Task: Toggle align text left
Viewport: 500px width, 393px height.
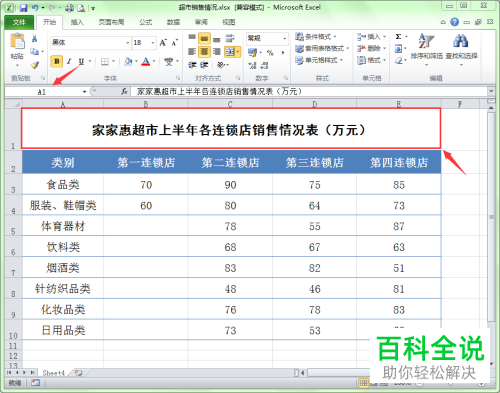Action: [x=192, y=51]
